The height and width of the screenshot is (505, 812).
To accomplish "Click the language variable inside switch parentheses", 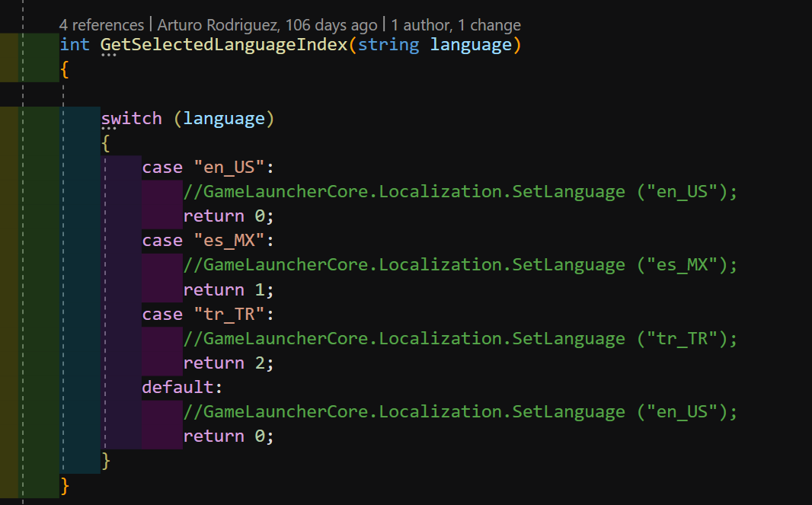I will (x=224, y=118).
